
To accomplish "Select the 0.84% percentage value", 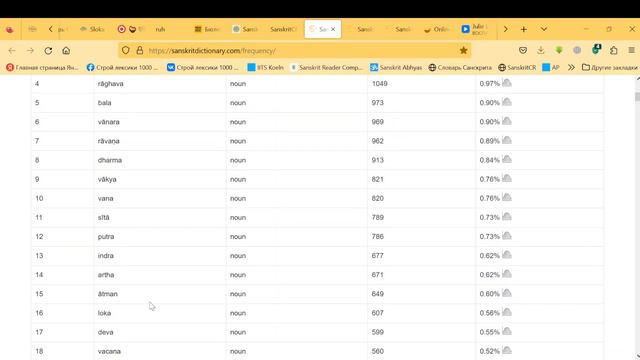I will 489,160.
